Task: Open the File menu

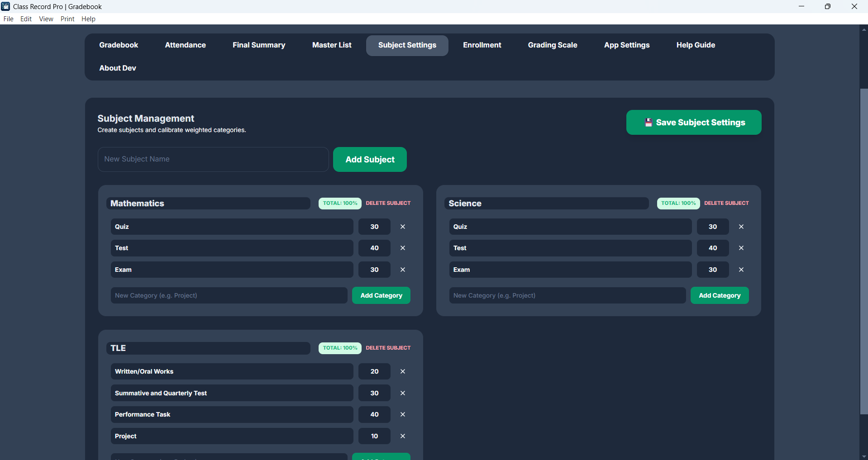Action: (8, 19)
